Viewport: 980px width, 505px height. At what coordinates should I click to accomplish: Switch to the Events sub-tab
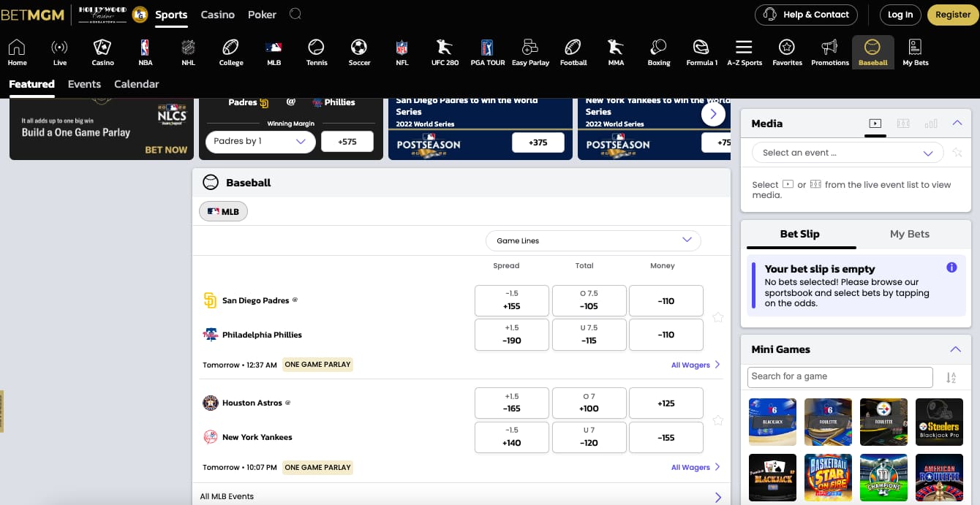(x=84, y=84)
